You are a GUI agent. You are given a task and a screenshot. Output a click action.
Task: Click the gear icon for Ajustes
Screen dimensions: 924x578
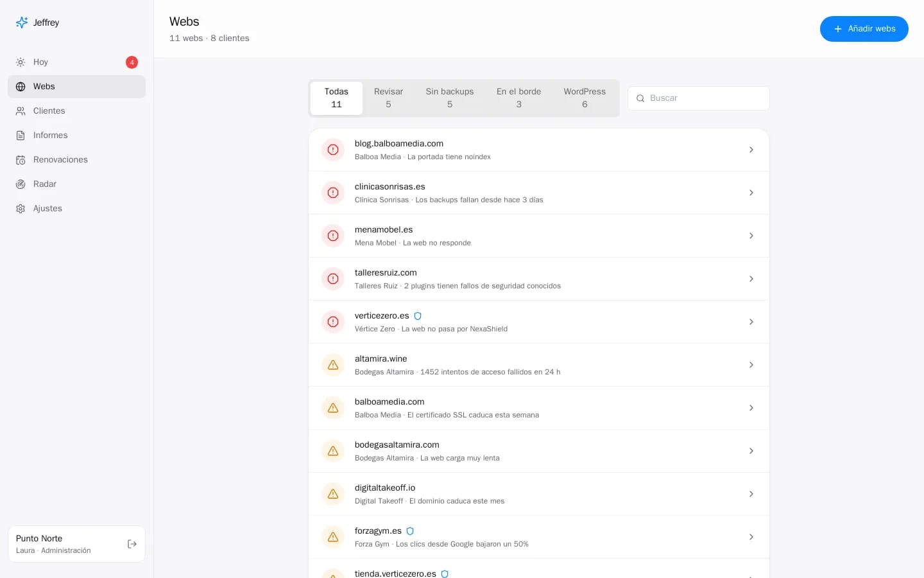pos(21,209)
